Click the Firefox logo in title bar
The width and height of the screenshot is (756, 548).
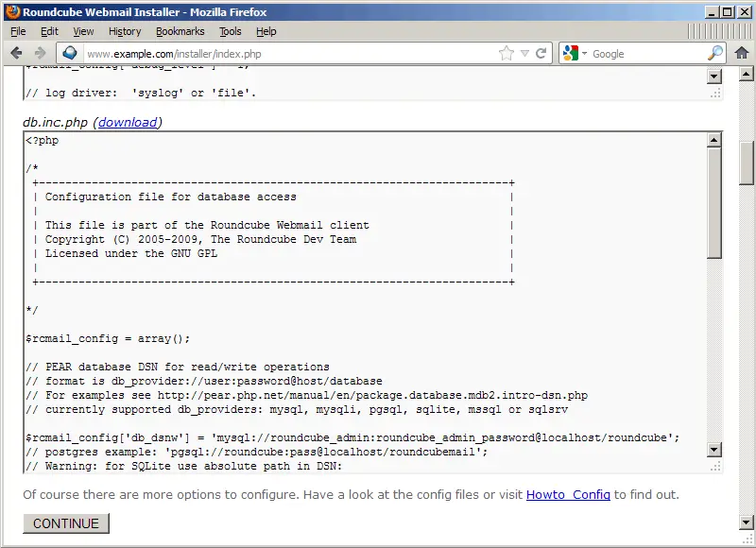[x=13, y=11]
